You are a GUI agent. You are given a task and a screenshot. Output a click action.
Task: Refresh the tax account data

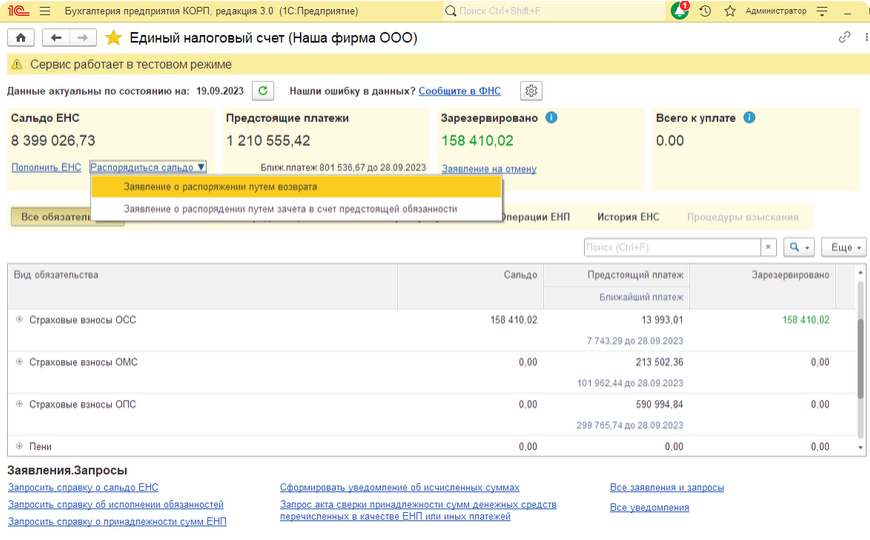(x=263, y=91)
